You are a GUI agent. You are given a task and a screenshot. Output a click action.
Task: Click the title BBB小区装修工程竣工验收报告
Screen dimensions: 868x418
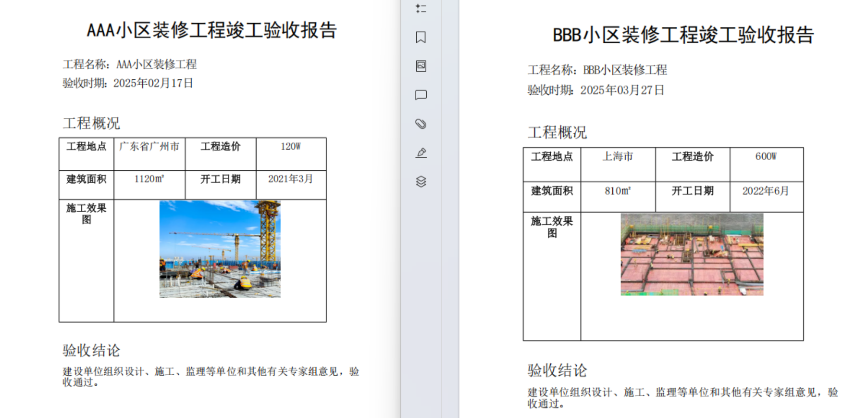pos(683,35)
